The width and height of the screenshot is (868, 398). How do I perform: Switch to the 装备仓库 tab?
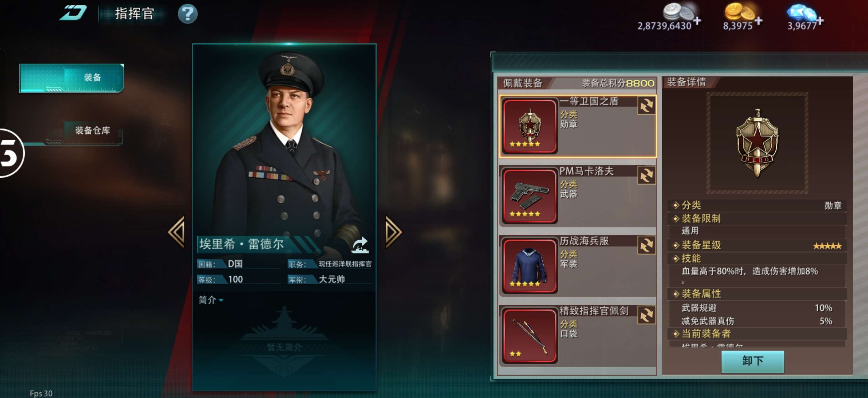point(92,131)
